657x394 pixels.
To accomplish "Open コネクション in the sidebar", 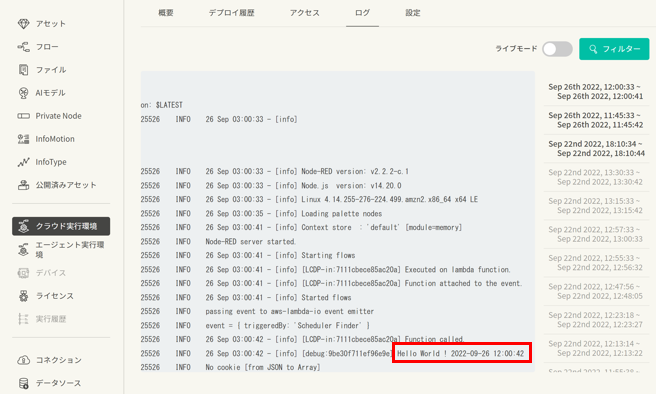I will [x=58, y=360].
